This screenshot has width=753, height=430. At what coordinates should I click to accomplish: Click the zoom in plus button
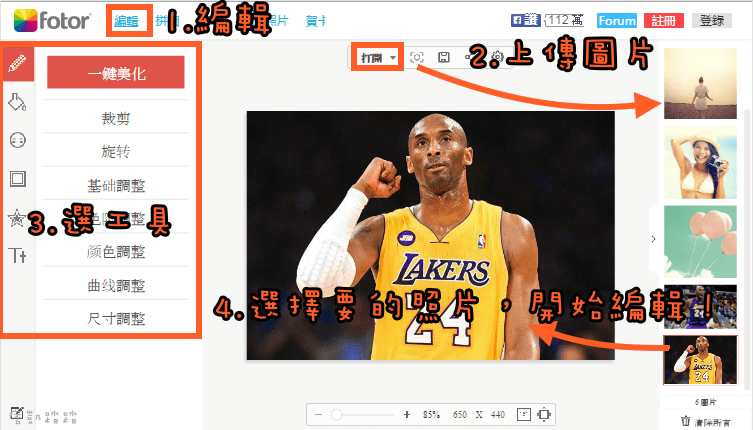coord(407,414)
